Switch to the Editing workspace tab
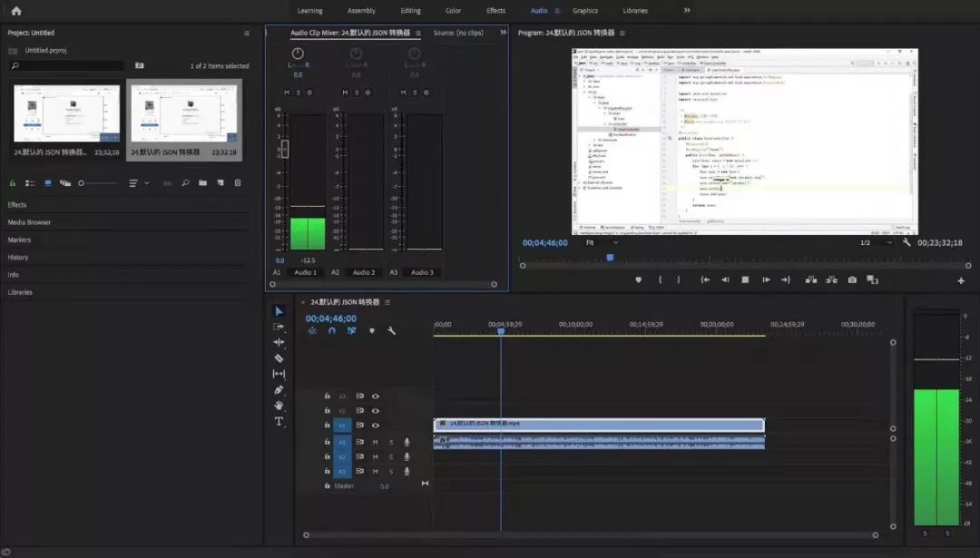This screenshot has height=558, width=980. [x=410, y=11]
